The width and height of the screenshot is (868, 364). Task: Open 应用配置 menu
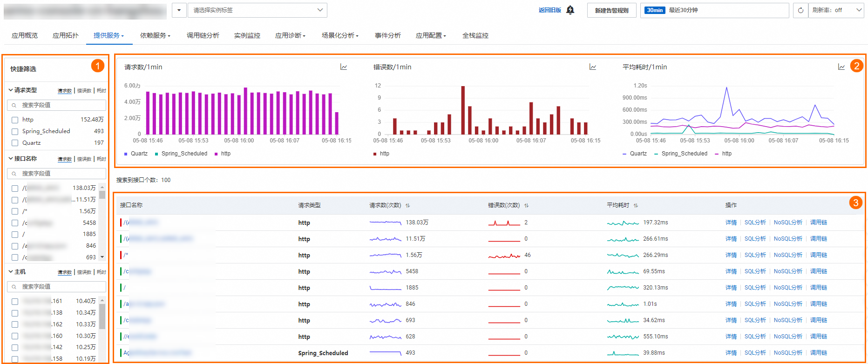click(431, 35)
